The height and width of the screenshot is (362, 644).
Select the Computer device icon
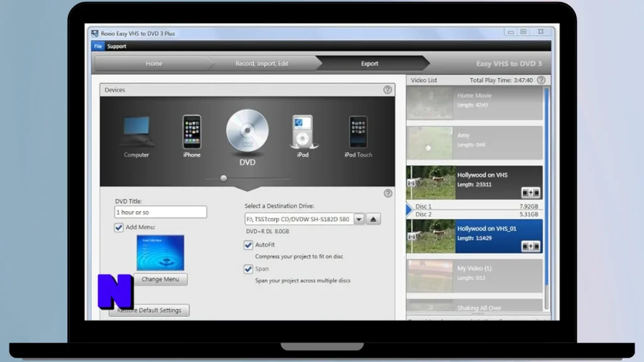click(136, 132)
